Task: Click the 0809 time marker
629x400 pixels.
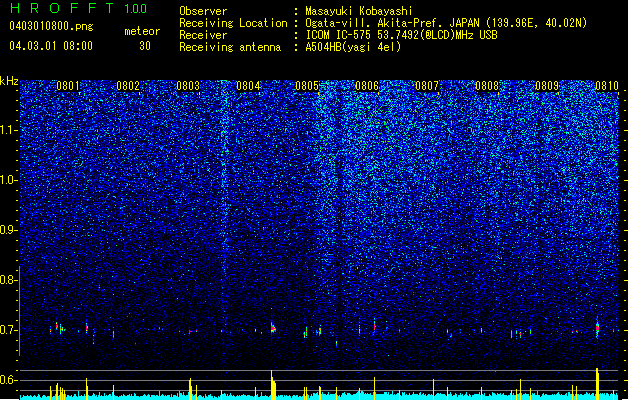Action: (x=547, y=86)
